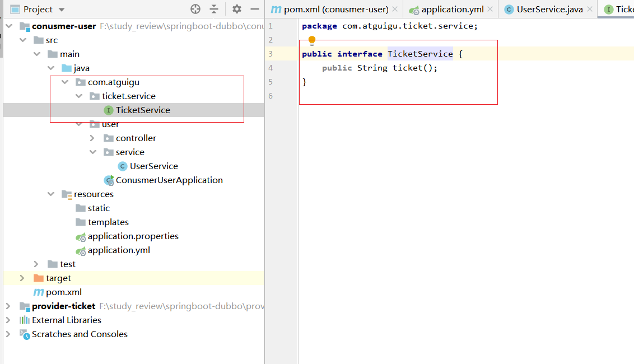Click the Maven pom.xml icon in tree

(x=39, y=292)
